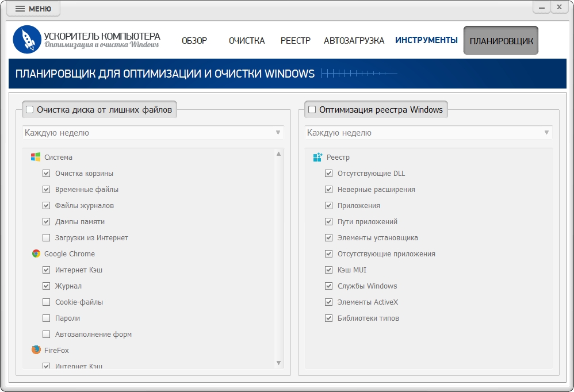Enable Очистка диска от лишних файлов
Image resolution: width=574 pixels, height=392 pixels.
tap(30, 110)
